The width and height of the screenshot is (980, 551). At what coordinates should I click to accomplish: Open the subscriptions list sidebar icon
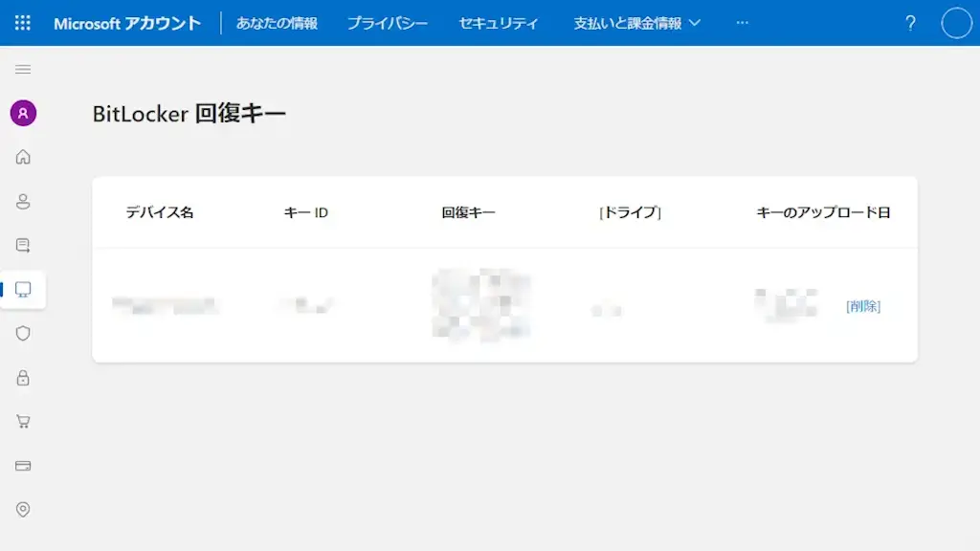23,246
